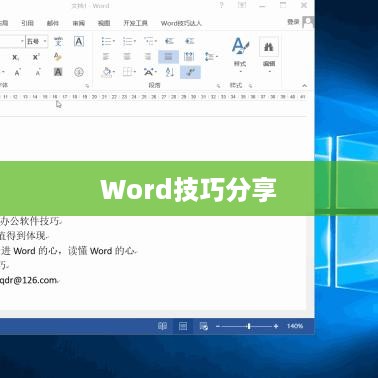Viewport: 378px width, 378px height.
Task: Align text left
Action: click(106, 57)
